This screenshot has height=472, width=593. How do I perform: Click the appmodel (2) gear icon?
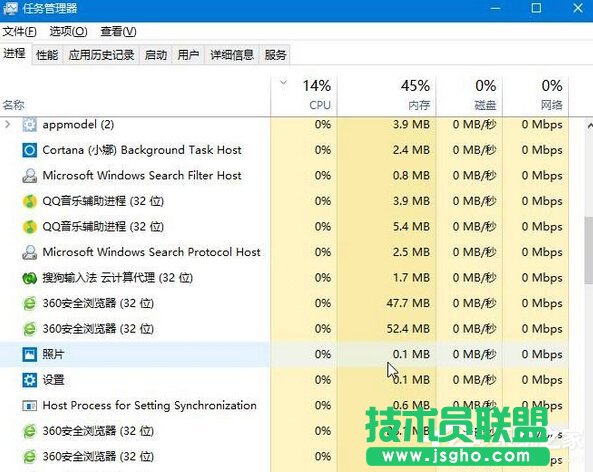(x=29, y=124)
